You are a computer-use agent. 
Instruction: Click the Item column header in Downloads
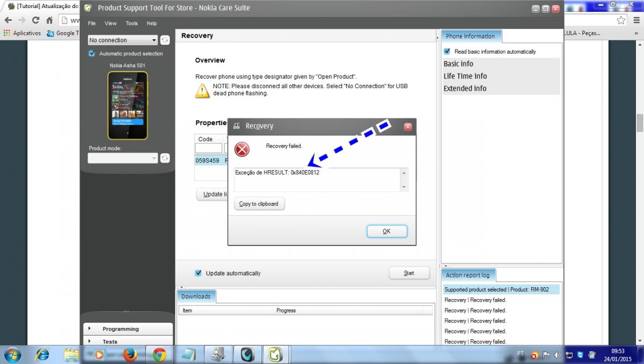click(x=226, y=310)
